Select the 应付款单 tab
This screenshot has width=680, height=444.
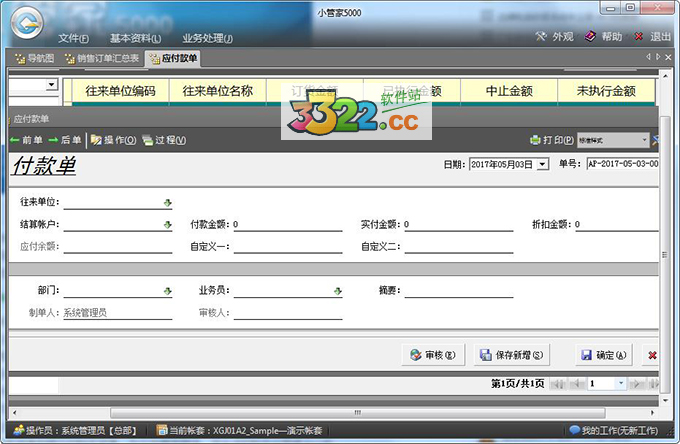[x=173, y=58]
